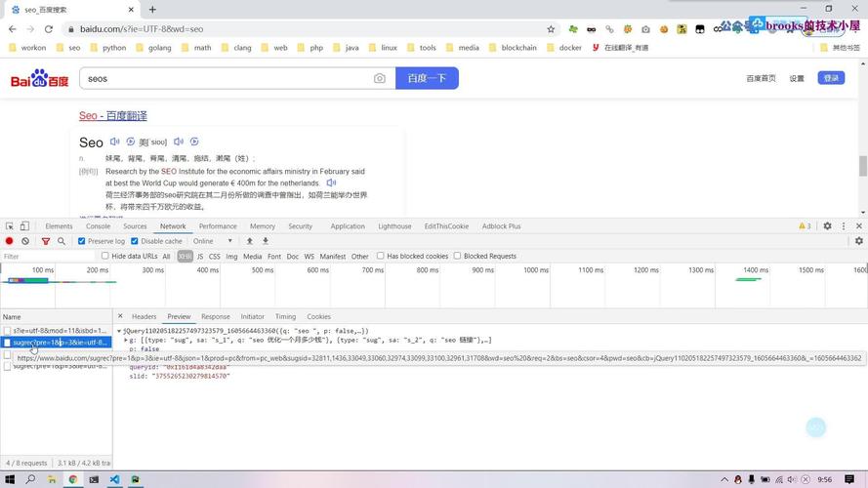Open the Windows notification center

849,479
